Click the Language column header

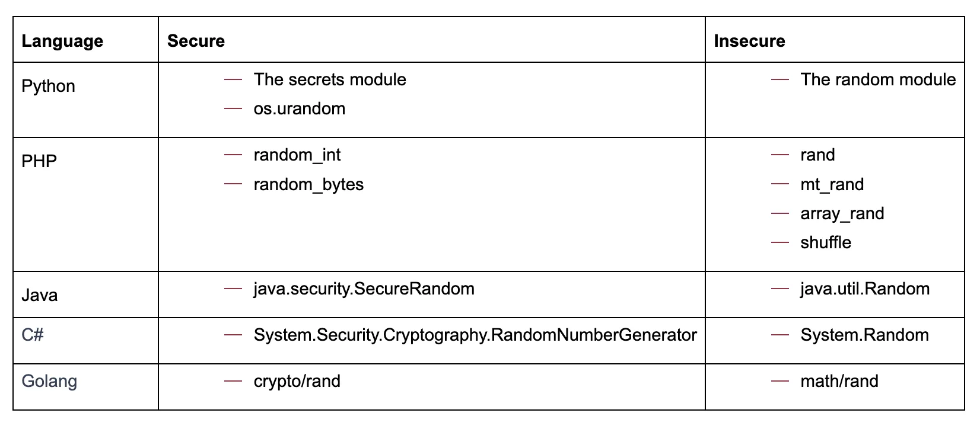pos(62,41)
